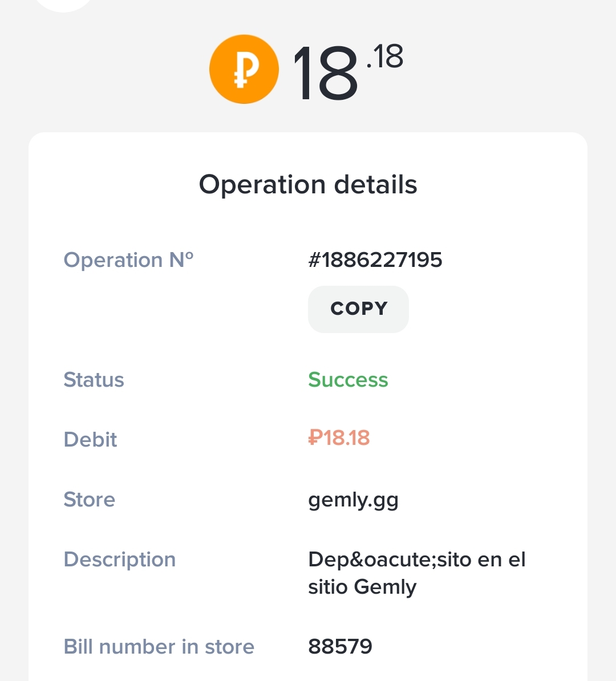Image resolution: width=616 pixels, height=681 pixels.
Task: Tap the green Success status
Action: pos(348,380)
